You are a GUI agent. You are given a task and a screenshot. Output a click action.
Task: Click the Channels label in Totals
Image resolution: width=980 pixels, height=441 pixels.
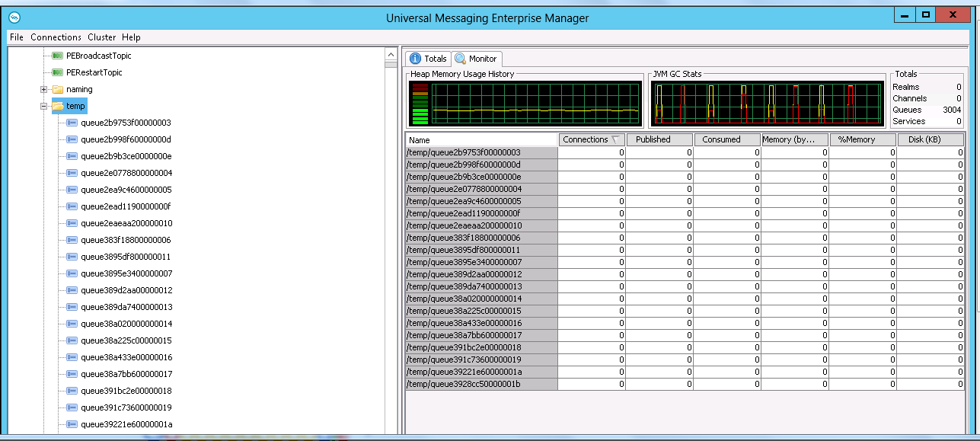tap(910, 98)
